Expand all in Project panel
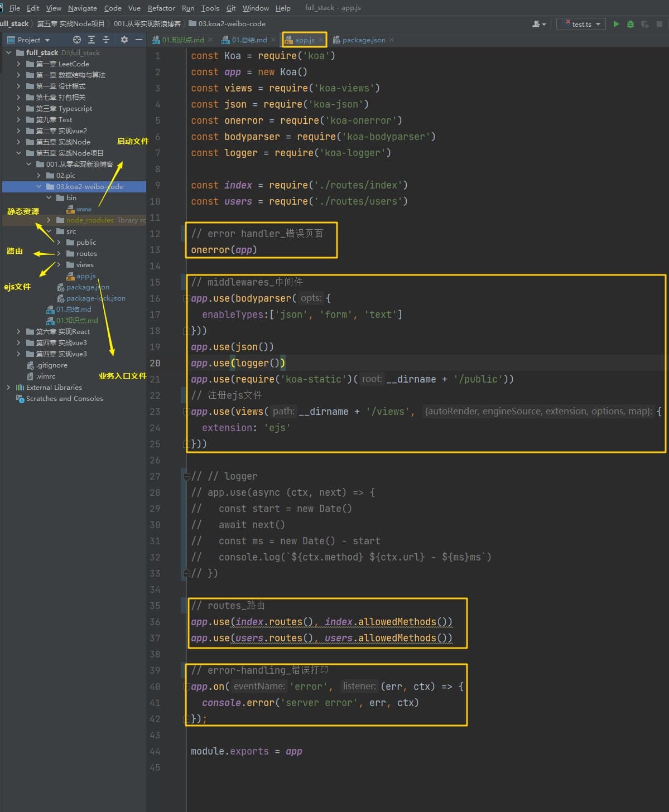This screenshot has width=669, height=812. (x=92, y=40)
